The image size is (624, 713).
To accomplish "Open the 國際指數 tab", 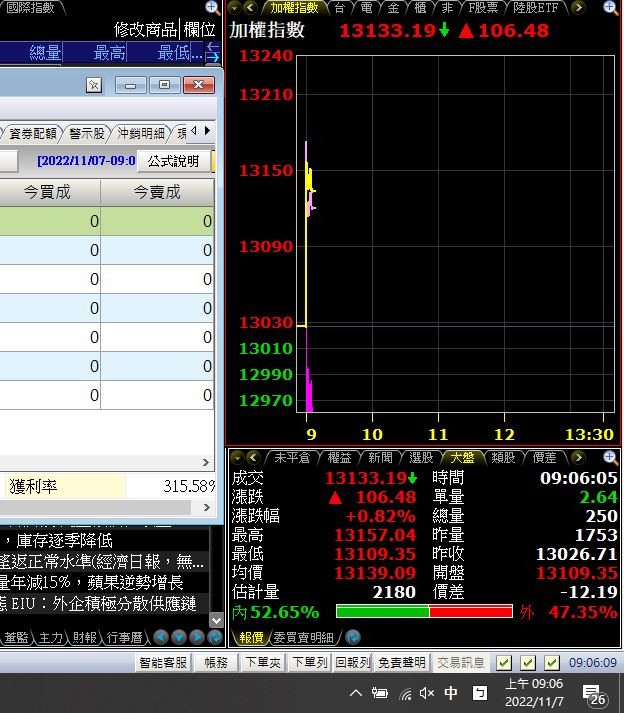I will (x=30, y=7).
